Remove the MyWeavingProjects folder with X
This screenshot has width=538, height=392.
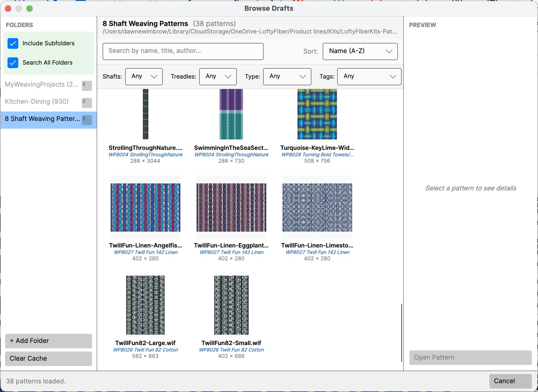(87, 85)
